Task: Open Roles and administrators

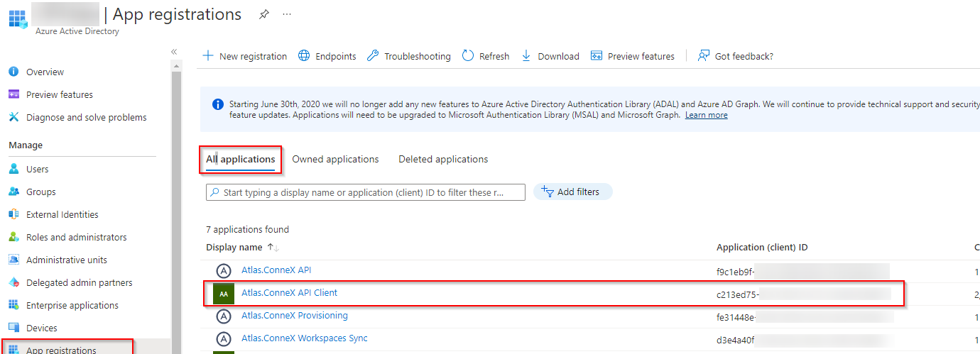Action: tap(77, 237)
